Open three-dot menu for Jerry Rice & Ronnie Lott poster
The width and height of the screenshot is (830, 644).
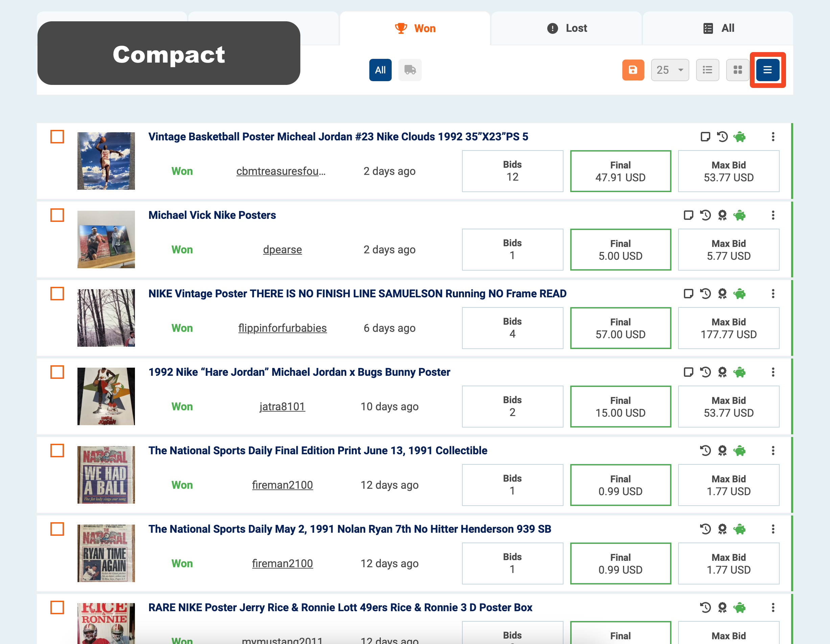click(x=773, y=607)
